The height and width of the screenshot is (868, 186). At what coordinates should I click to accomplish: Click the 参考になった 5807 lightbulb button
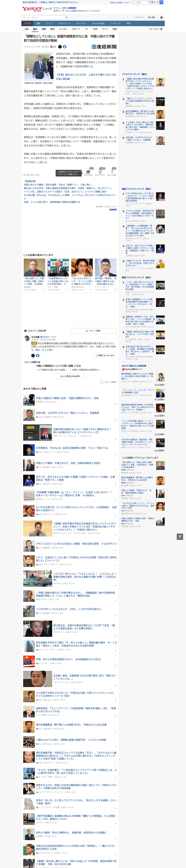105,355
